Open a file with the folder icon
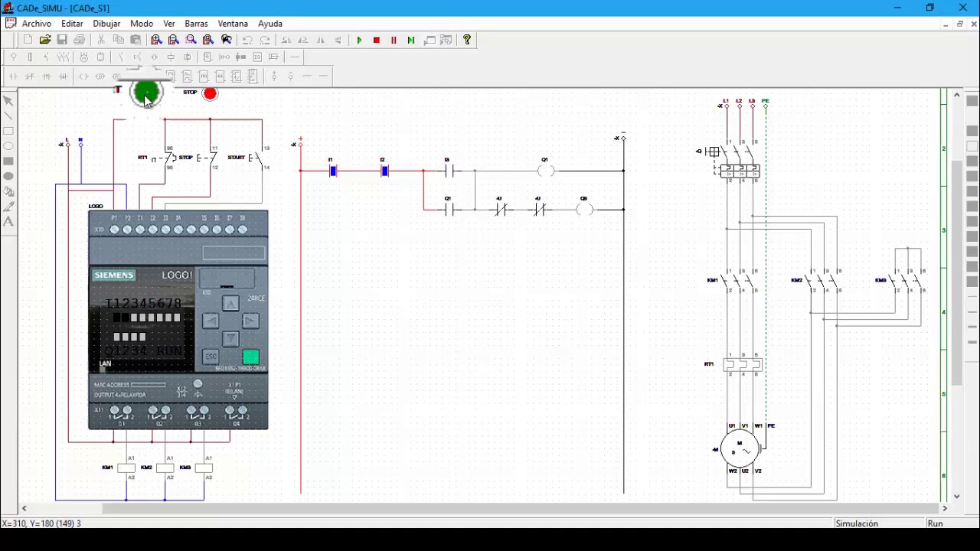 (x=45, y=40)
